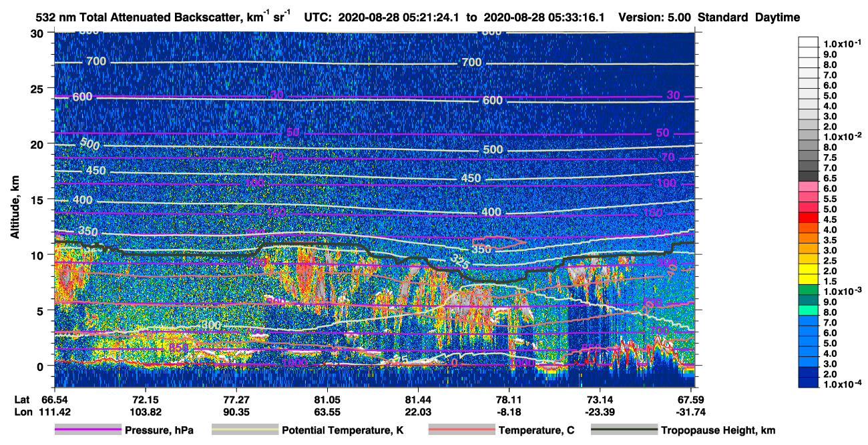Click latitude value 81.05
This screenshot has width=868, height=445.
(327, 400)
